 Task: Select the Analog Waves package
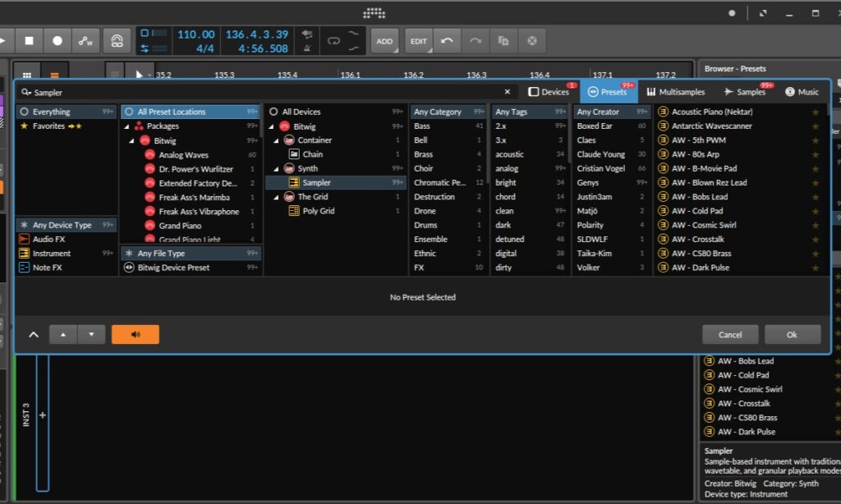pyautogui.click(x=191, y=154)
